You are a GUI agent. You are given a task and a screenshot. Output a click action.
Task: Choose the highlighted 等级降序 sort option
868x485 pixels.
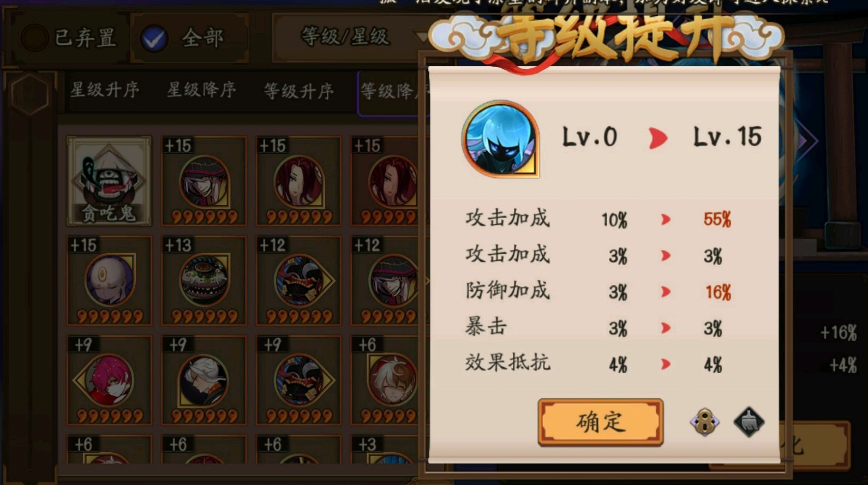[388, 92]
